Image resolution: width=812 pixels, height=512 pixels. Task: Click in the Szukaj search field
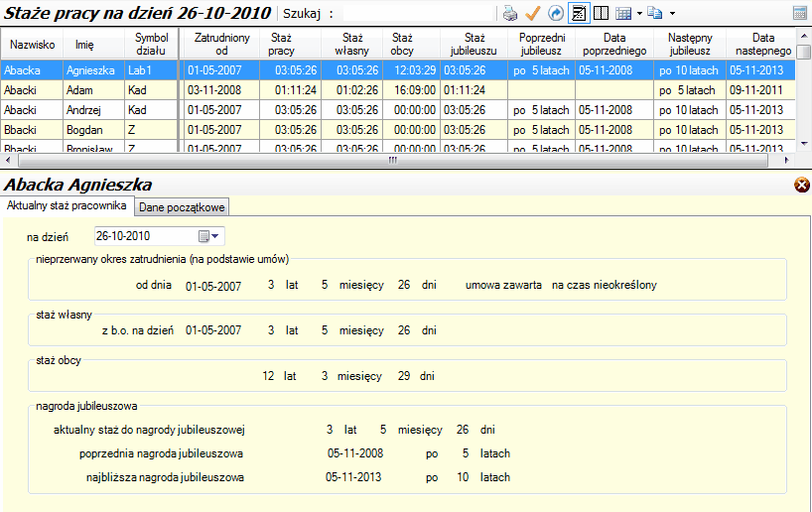[x=417, y=14]
